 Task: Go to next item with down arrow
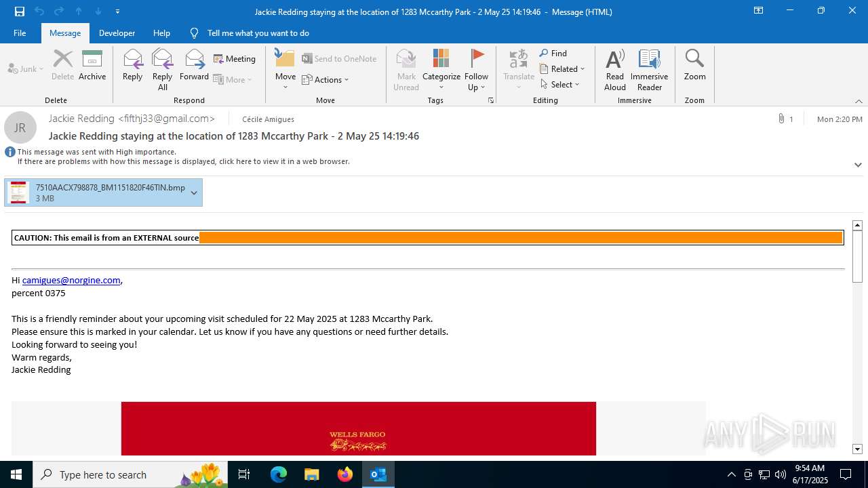point(98,12)
